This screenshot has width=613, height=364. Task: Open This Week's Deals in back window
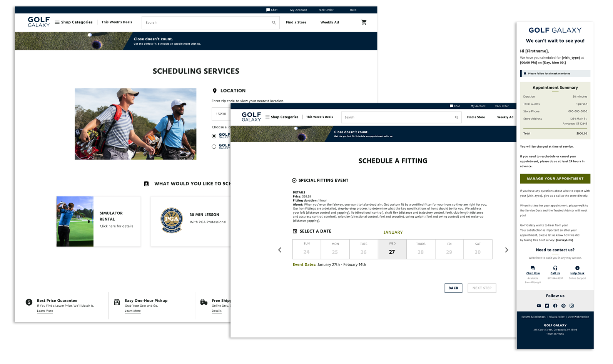coord(117,22)
